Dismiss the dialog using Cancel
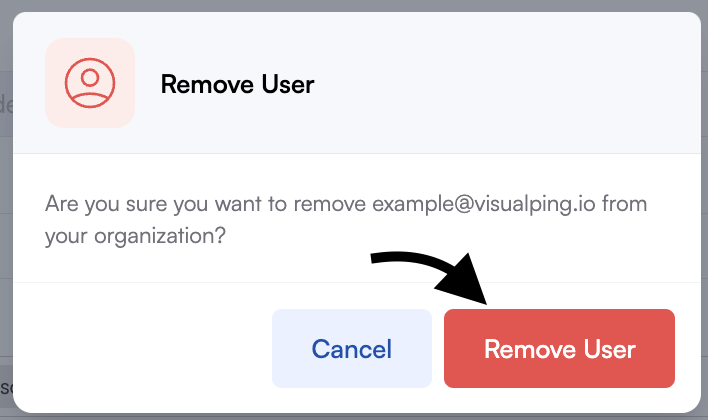 click(x=352, y=348)
